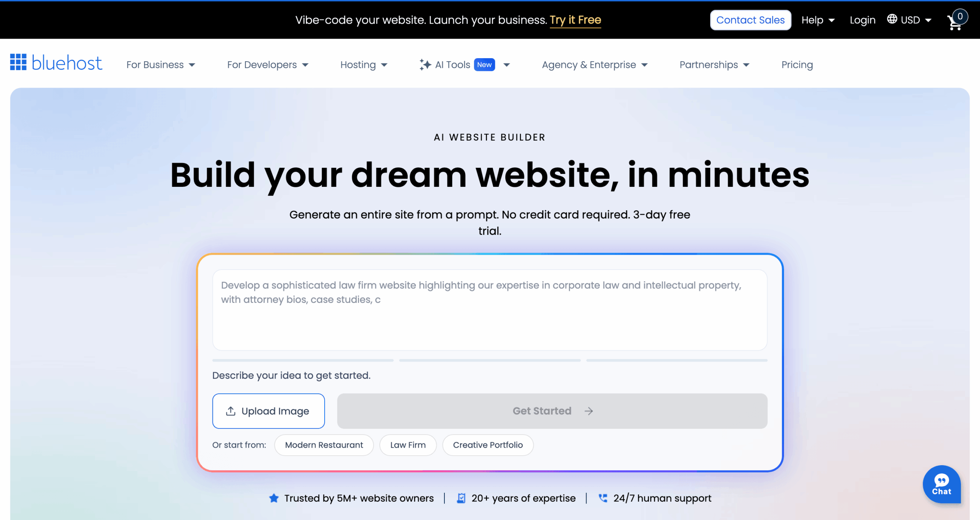The height and width of the screenshot is (520, 980).
Task: Click the globe currency icon
Action: 892,19
